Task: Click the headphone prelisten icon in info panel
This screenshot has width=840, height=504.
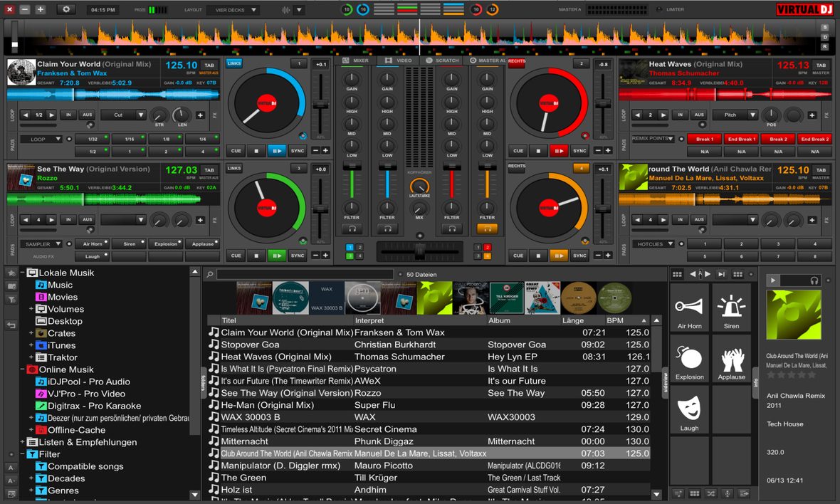Action: point(814,280)
